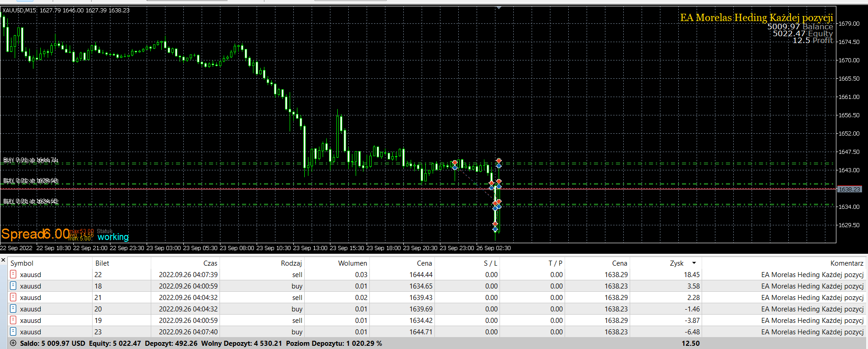
Task: Select the profit value 2.28
Action: coord(693,297)
